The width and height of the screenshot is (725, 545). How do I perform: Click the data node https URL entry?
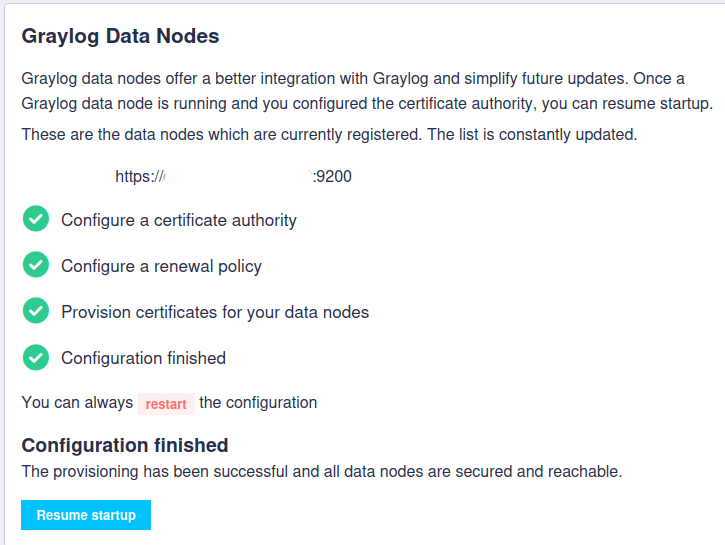233,176
